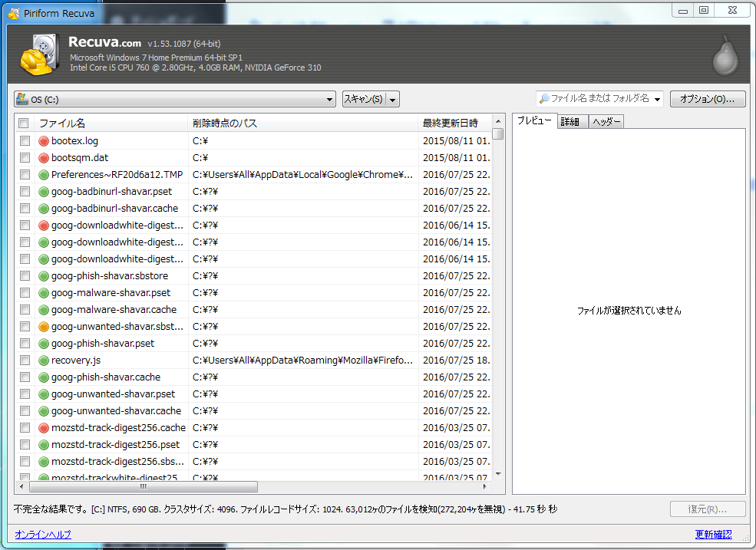Check the box for bootsqm.dat
The image size is (756, 550).
tap(25, 157)
